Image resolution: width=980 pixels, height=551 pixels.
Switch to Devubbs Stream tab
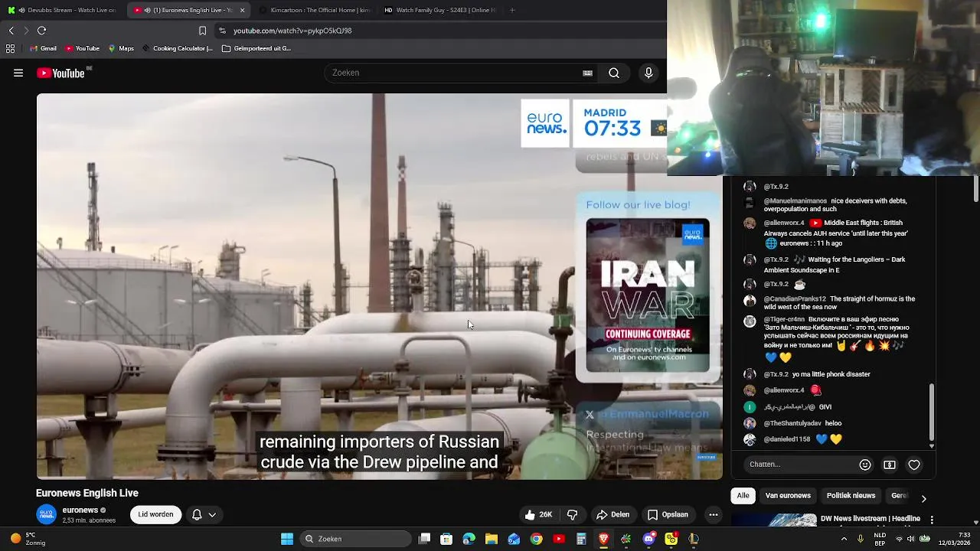click(x=64, y=10)
